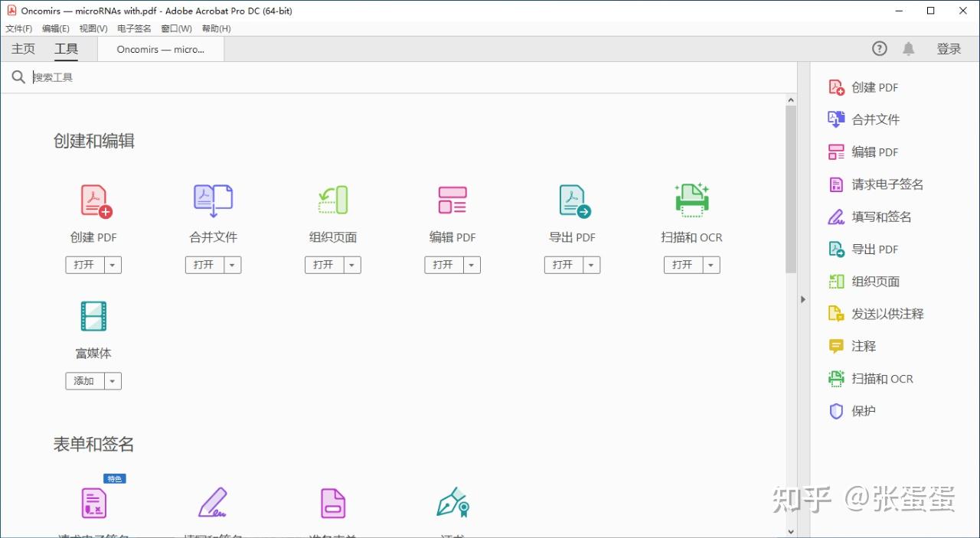Screen dimensions: 980x538
Task: Open 编辑 PDF in the right sidebar
Action: tap(863, 152)
